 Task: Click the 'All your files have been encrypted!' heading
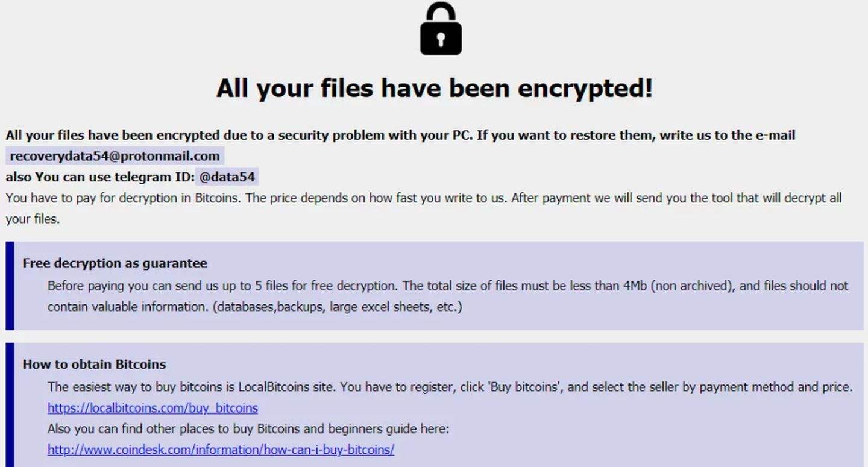pos(435,88)
